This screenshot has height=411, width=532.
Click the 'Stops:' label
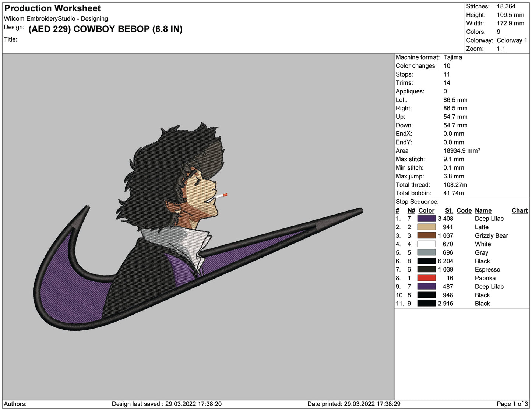pyautogui.click(x=404, y=74)
